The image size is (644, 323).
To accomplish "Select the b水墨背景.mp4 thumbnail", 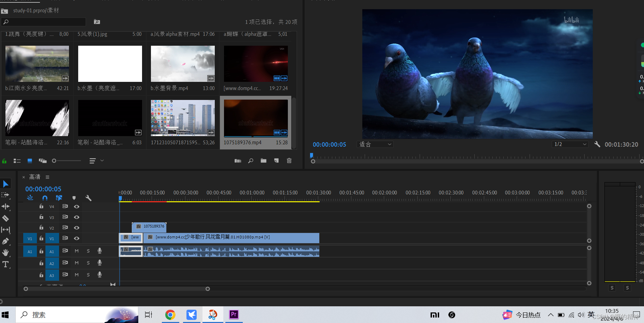I will tap(183, 64).
